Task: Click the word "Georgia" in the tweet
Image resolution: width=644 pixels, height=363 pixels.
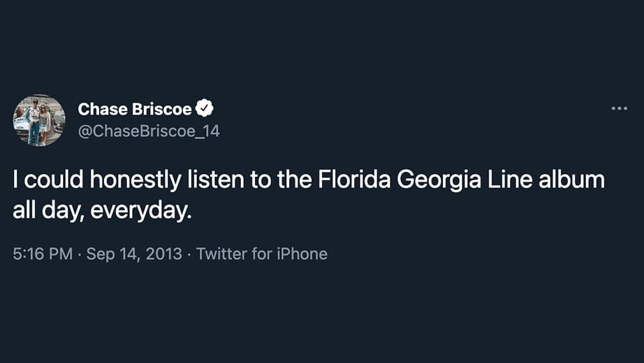Action: [439, 180]
